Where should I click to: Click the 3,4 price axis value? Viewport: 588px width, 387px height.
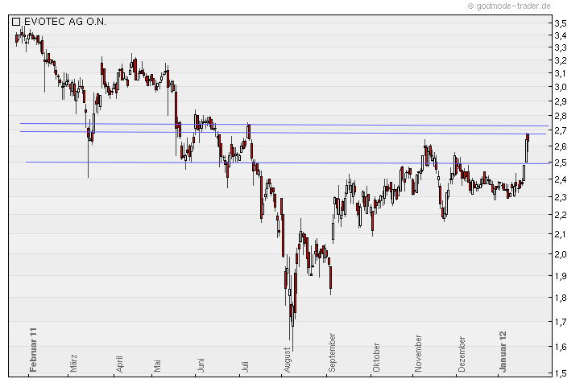pyautogui.click(x=561, y=35)
